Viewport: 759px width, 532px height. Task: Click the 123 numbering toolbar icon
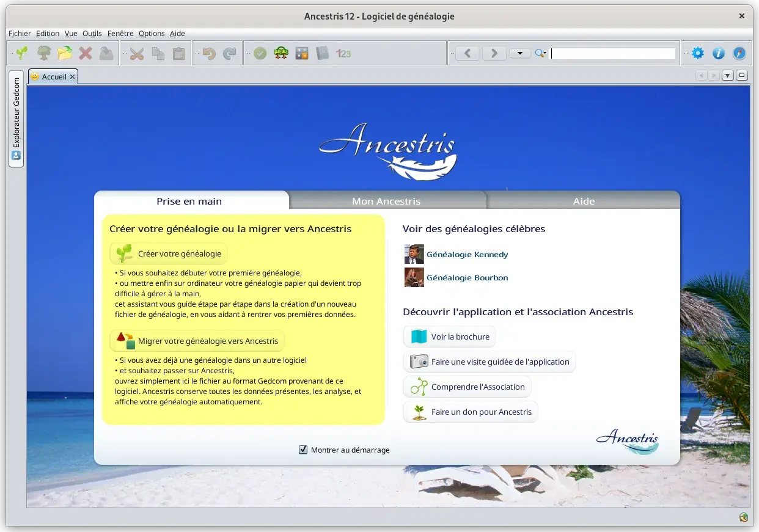click(x=343, y=54)
